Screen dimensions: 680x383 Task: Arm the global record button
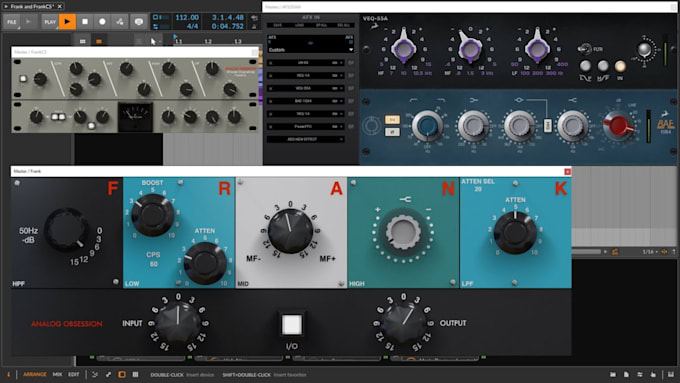[102, 22]
